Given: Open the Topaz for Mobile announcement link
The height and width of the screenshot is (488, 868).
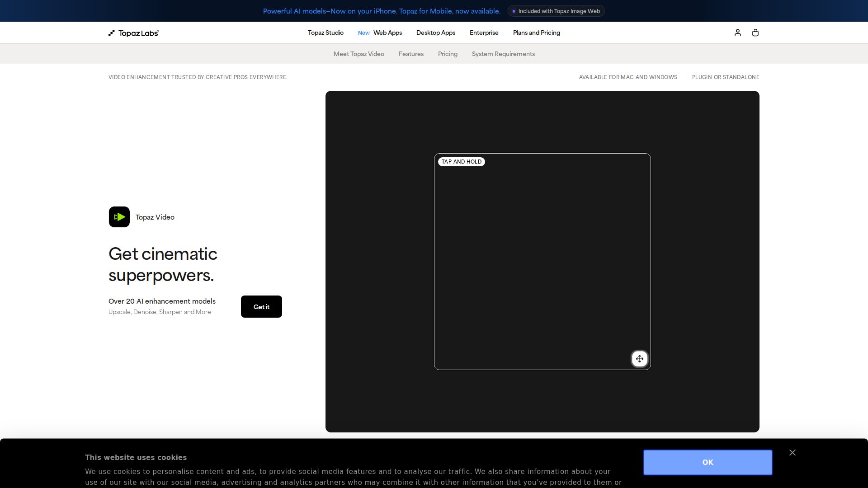Looking at the screenshot, I should (x=382, y=11).
